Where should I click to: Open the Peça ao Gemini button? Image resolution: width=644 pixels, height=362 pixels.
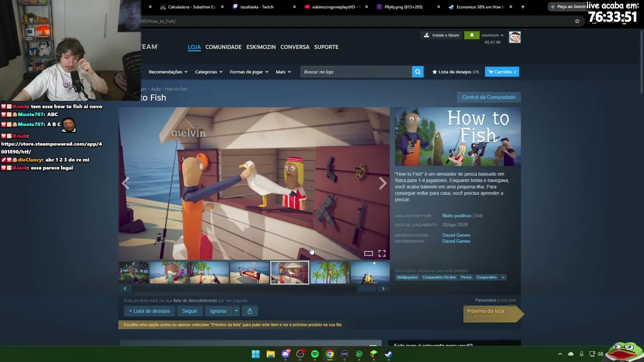pos(569,7)
